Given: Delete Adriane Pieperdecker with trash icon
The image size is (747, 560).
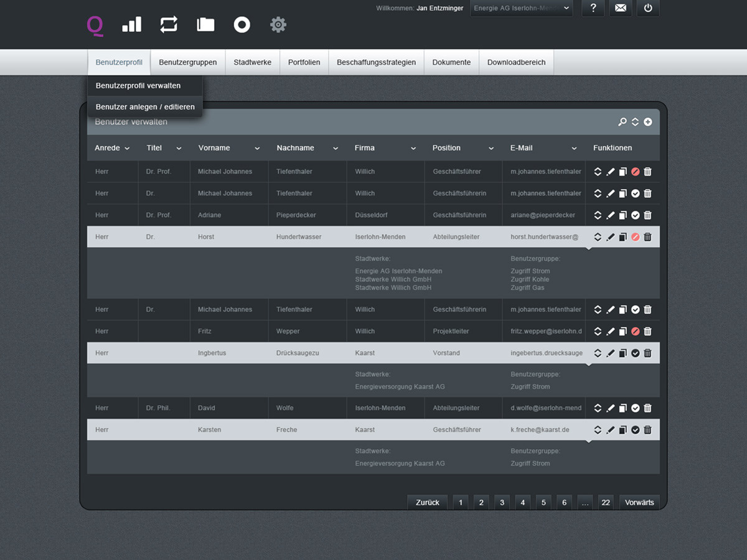Looking at the screenshot, I should (x=647, y=215).
